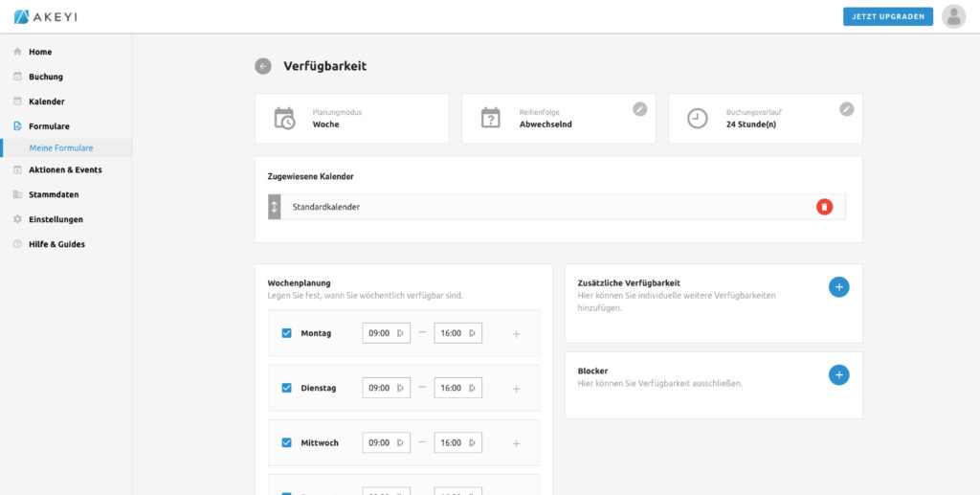
Task: Add a Blocker with the plus button
Action: 838,374
